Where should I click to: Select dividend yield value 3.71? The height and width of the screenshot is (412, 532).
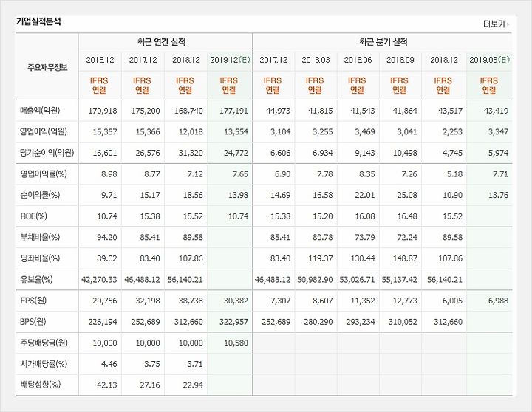click(x=195, y=364)
